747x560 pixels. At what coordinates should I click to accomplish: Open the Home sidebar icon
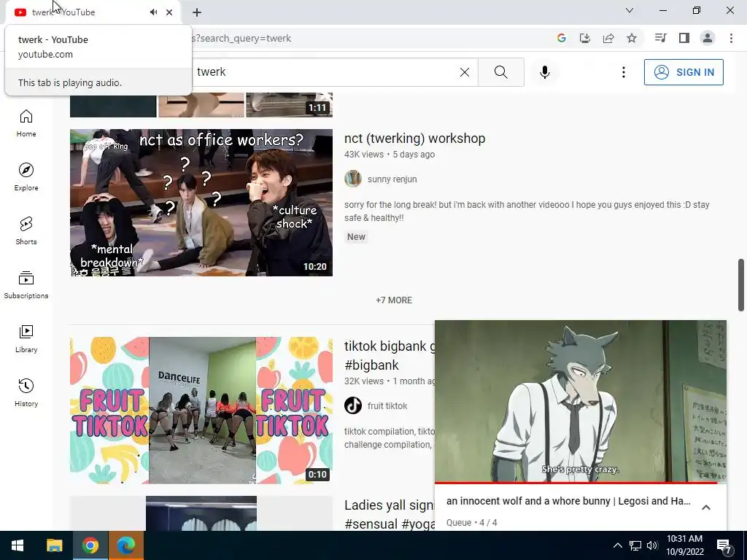pos(26,122)
